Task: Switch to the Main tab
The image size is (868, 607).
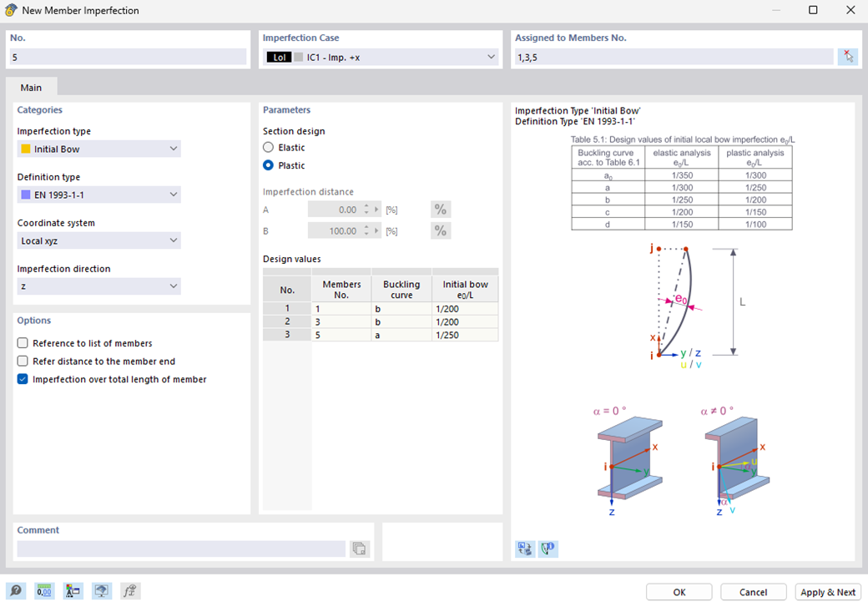Action: (x=31, y=87)
